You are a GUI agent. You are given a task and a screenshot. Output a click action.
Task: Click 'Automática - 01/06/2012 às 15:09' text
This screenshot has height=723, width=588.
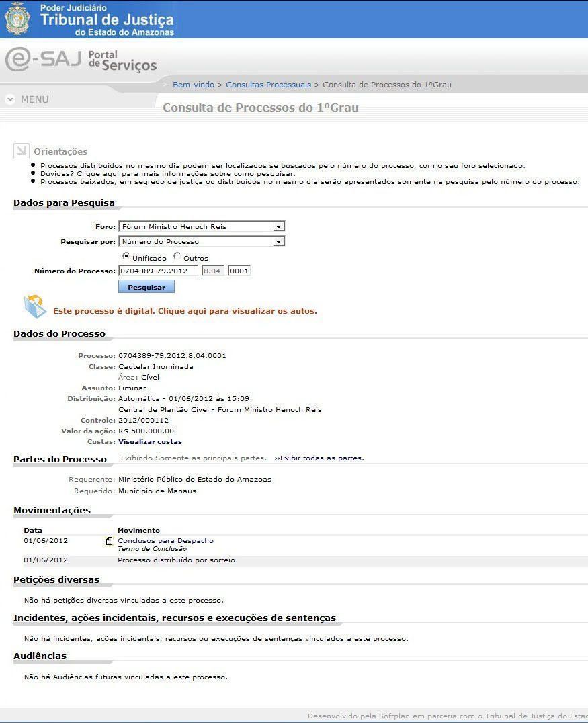pos(183,399)
